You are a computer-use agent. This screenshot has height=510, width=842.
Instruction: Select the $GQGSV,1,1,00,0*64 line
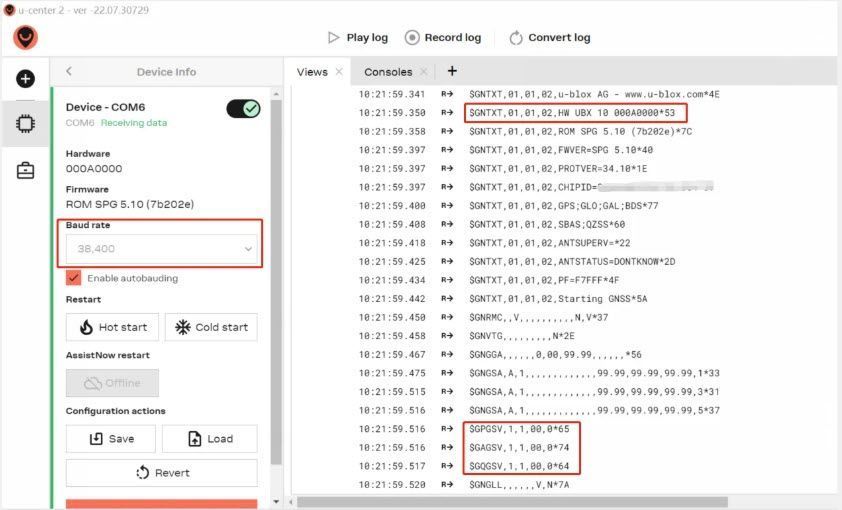pos(519,466)
